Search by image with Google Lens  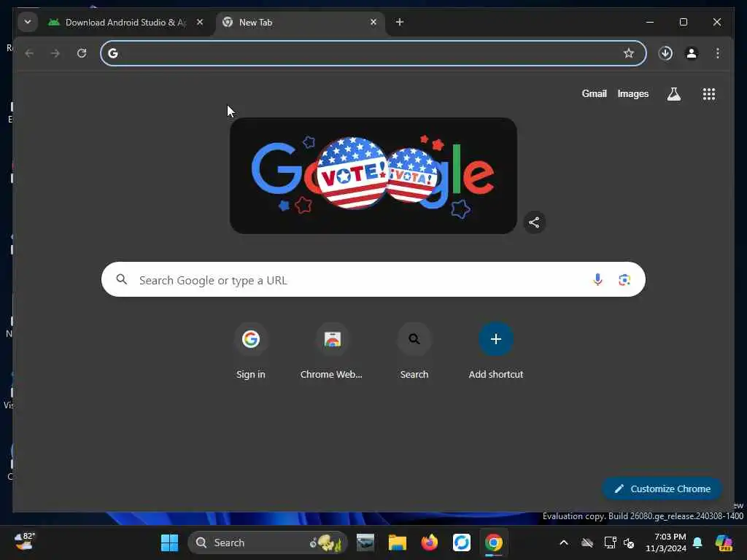click(x=624, y=279)
